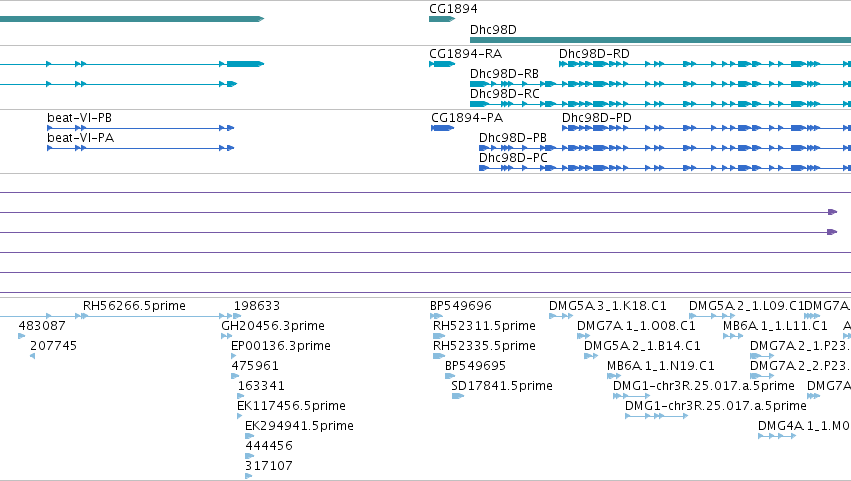Click the Dhc98D-RD transcript label
This screenshot has width=851, height=481.
coord(594,54)
